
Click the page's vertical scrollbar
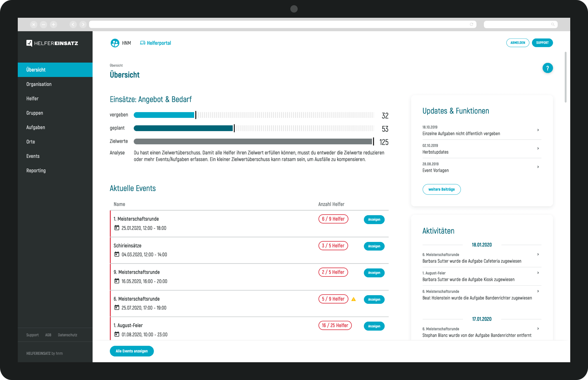[x=565, y=77]
